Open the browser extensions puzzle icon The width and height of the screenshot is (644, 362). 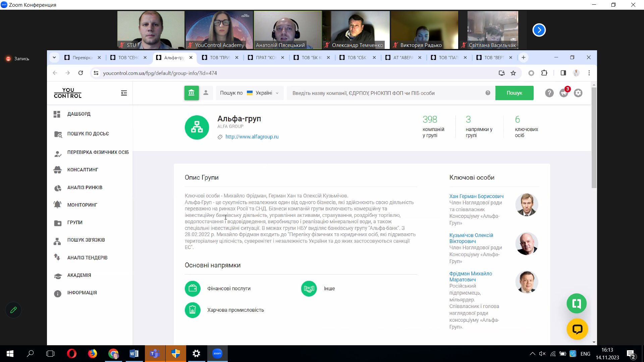click(x=544, y=73)
